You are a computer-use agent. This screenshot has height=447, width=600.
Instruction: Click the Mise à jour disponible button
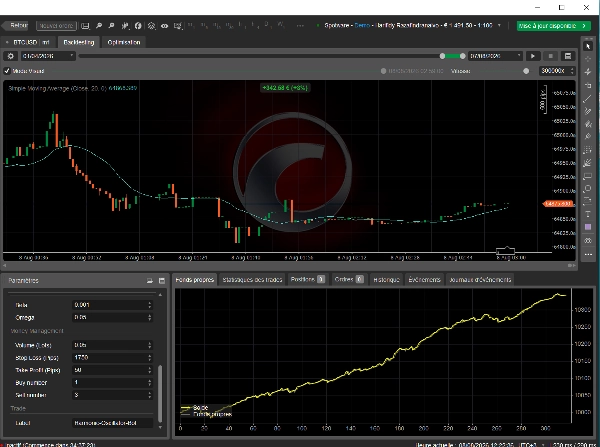(553, 26)
